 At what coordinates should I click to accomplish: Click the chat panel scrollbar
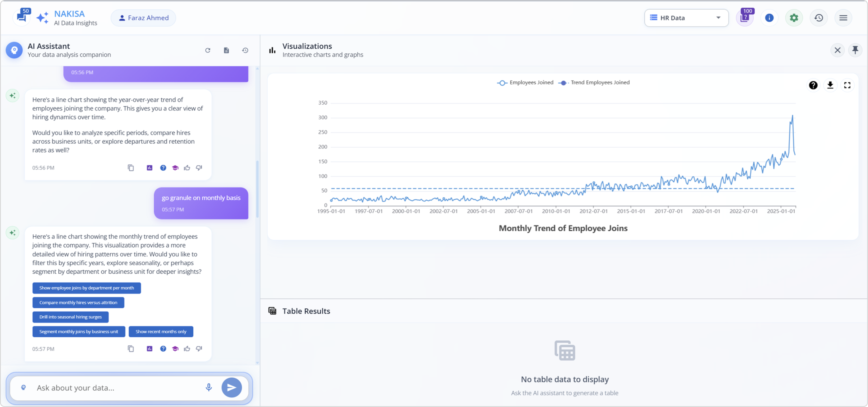click(x=257, y=189)
